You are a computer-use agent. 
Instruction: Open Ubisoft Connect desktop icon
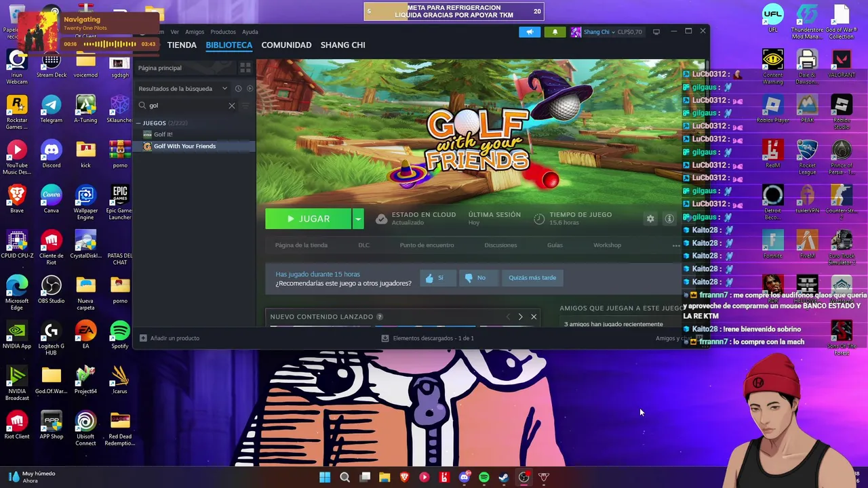(85, 428)
